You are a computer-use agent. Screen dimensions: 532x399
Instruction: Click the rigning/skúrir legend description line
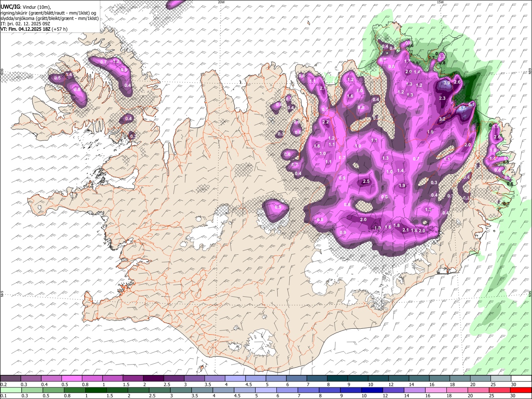point(48,12)
